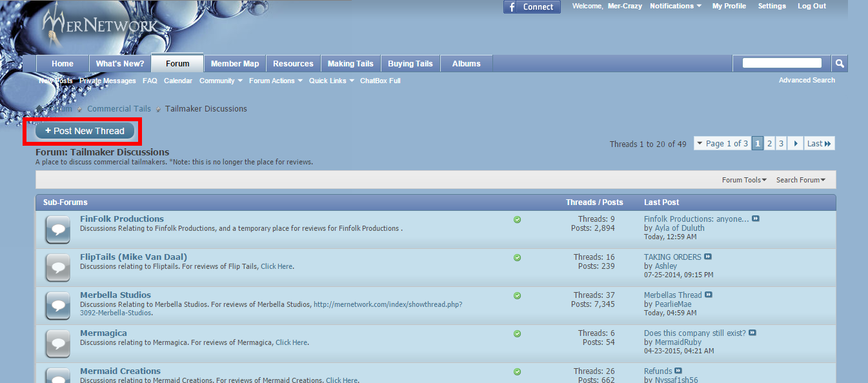868x383 pixels.
Task: Switch to the Member Map tab
Action: 235,63
